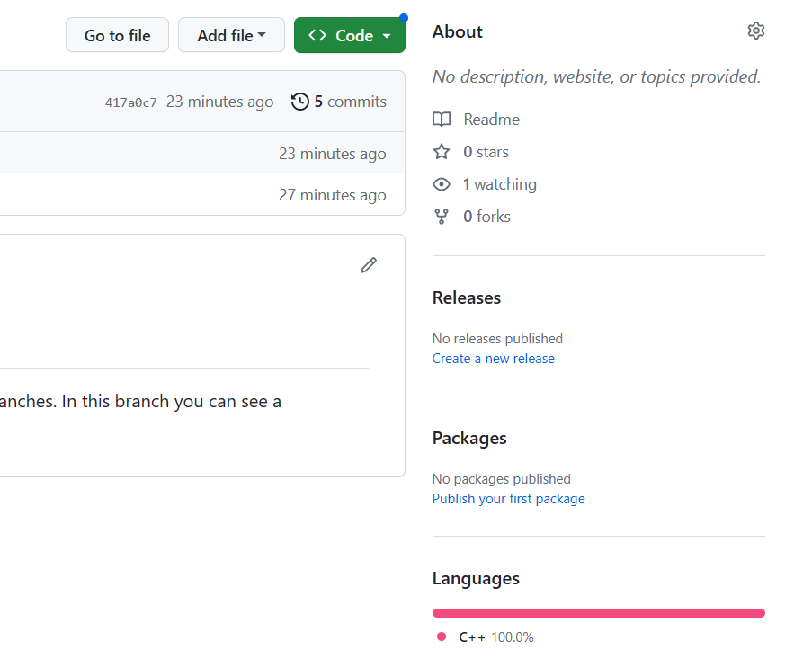Screen dimensions: 812x667
Task: View the 1 watching link
Action: [499, 184]
